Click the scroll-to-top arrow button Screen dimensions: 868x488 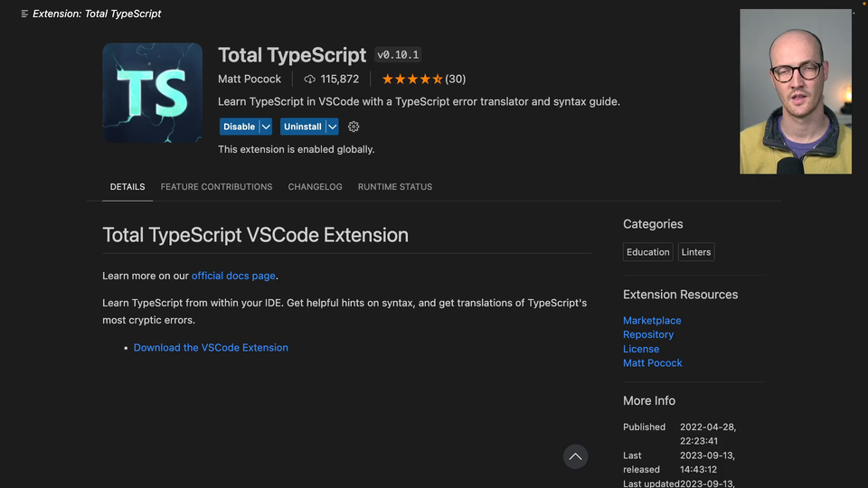pos(575,456)
